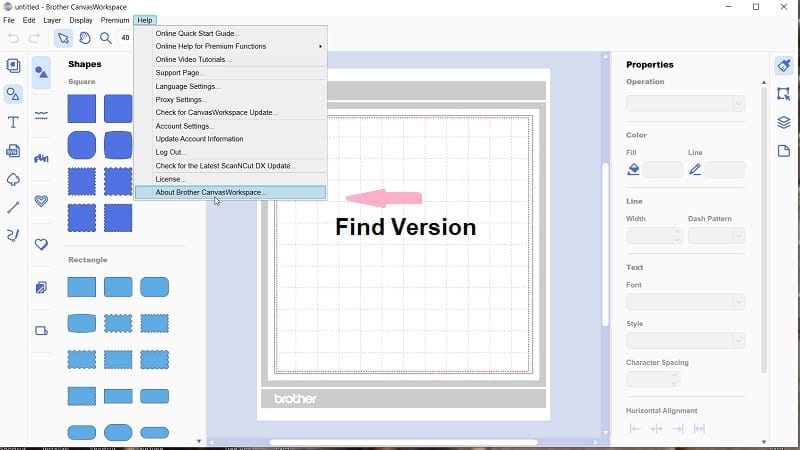
Task: Select Check for CanvasWorkspace Update
Action: point(231,112)
